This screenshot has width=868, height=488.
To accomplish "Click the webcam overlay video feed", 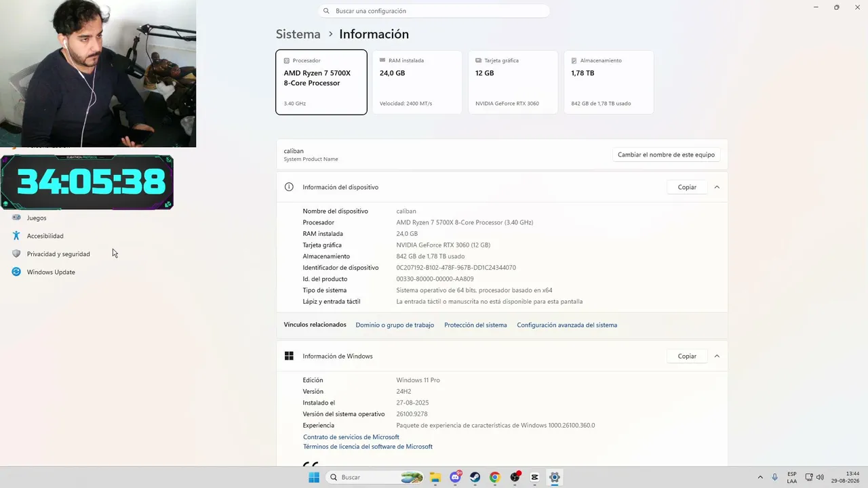I will (98, 73).
